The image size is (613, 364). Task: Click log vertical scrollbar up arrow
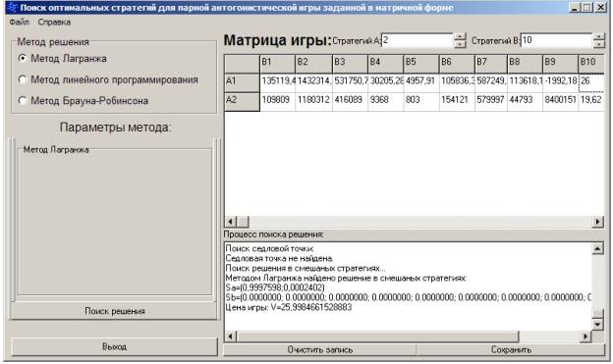pos(597,248)
